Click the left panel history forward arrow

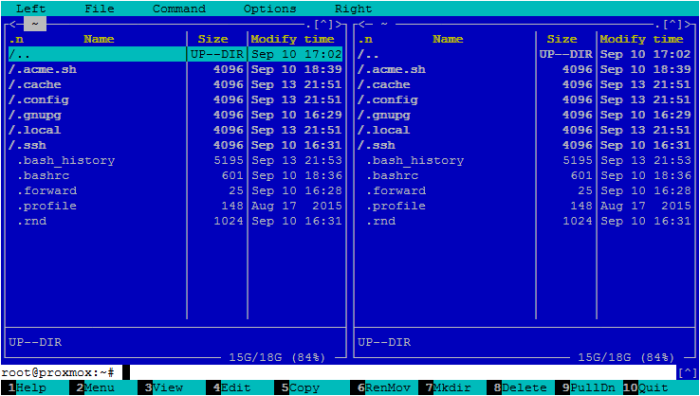(338, 24)
